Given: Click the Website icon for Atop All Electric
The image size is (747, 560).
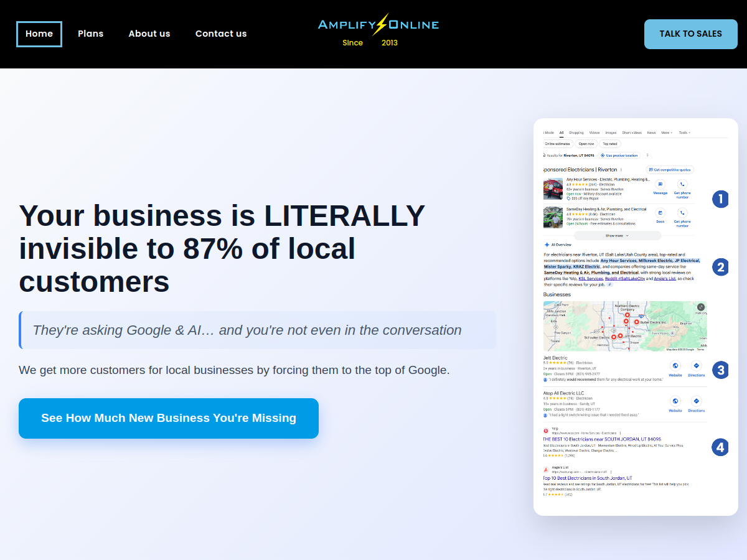Looking at the screenshot, I should pyautogui.click(x=675, y=401).
